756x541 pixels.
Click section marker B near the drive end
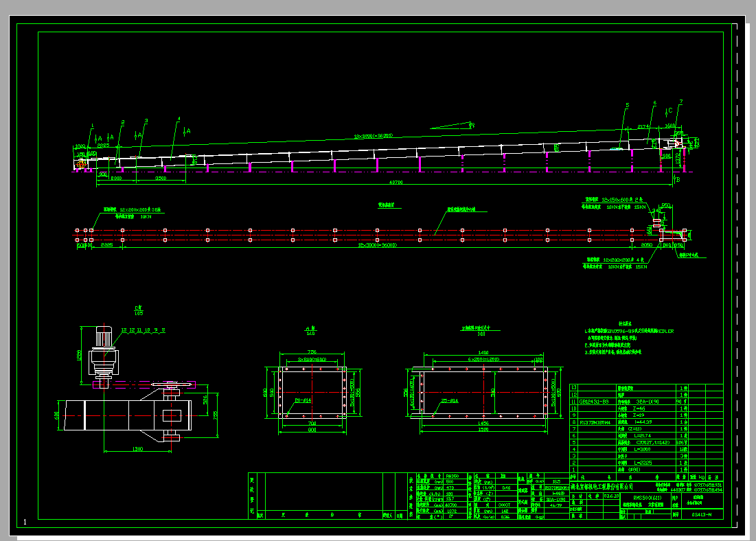(x=678, y=179)
